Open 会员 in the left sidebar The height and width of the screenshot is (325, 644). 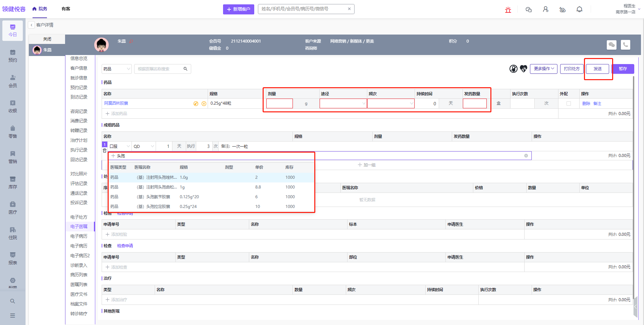13,82
